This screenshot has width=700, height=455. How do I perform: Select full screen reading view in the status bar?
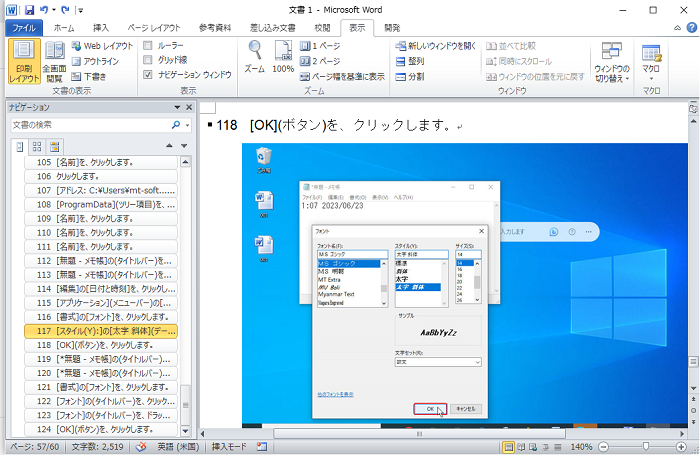point(521,447)
